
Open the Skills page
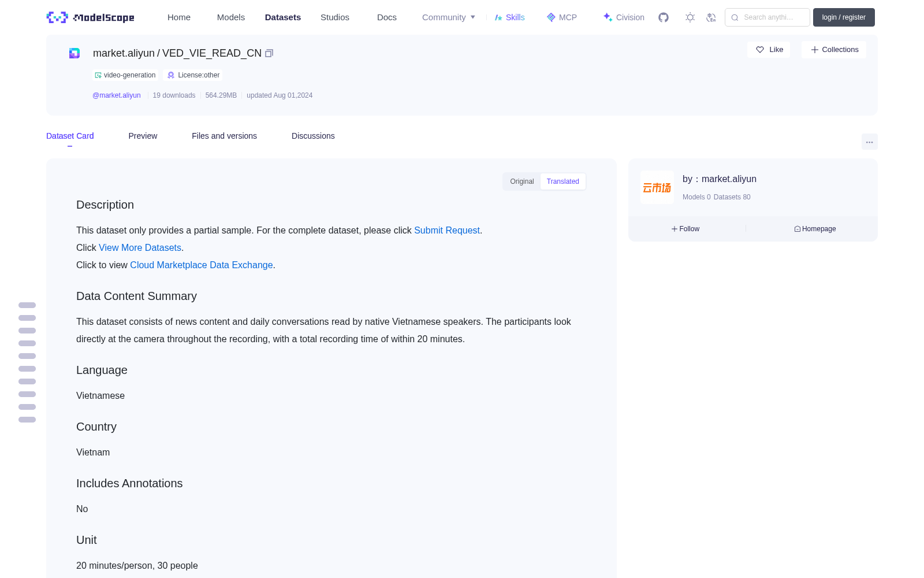(509, 17)
